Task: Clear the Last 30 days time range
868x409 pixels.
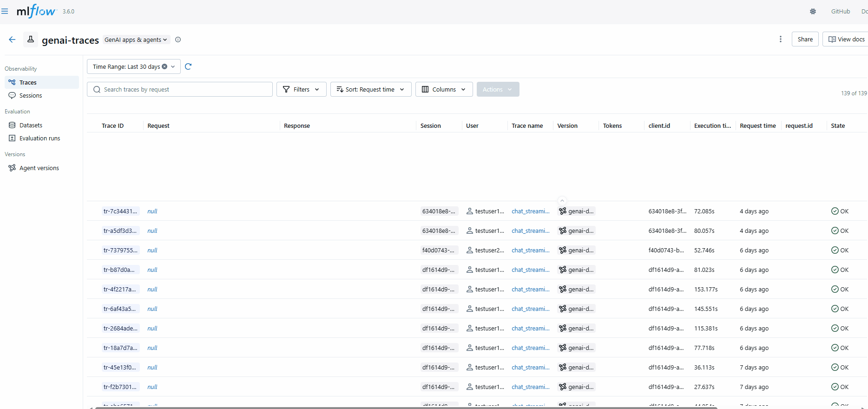Action: click(164, 66)
